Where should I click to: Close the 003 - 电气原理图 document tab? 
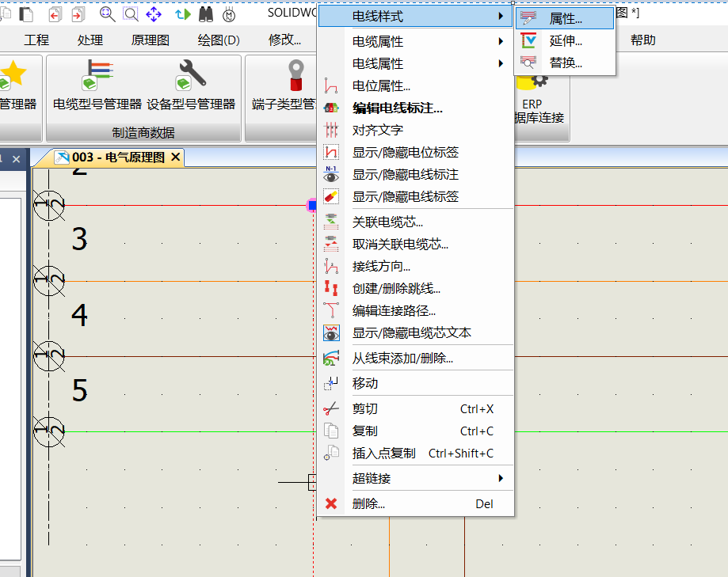point(175,158)
